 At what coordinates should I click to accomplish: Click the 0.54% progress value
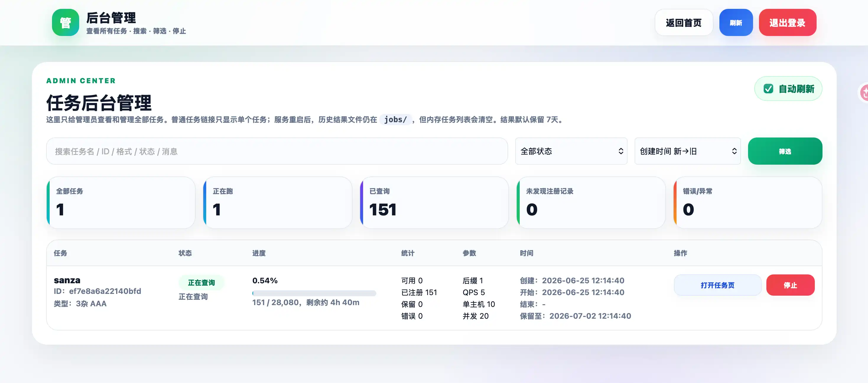pyautogui.click(x=265, y=280)
